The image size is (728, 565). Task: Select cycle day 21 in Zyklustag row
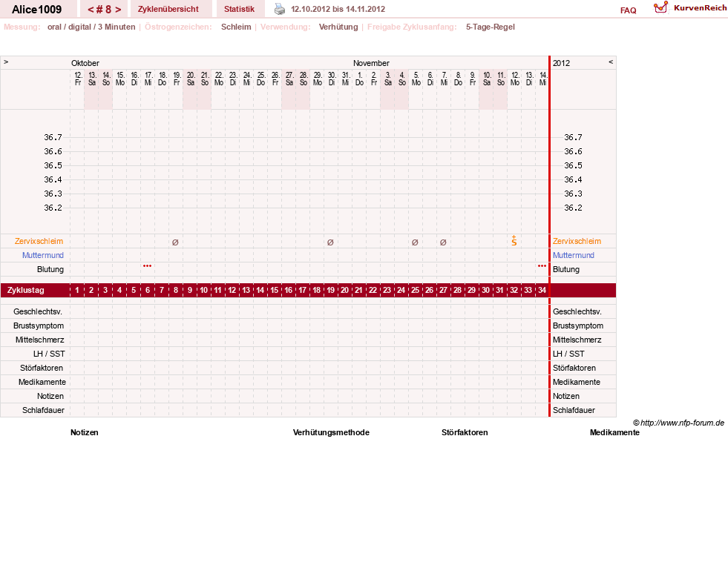point(358,291)
